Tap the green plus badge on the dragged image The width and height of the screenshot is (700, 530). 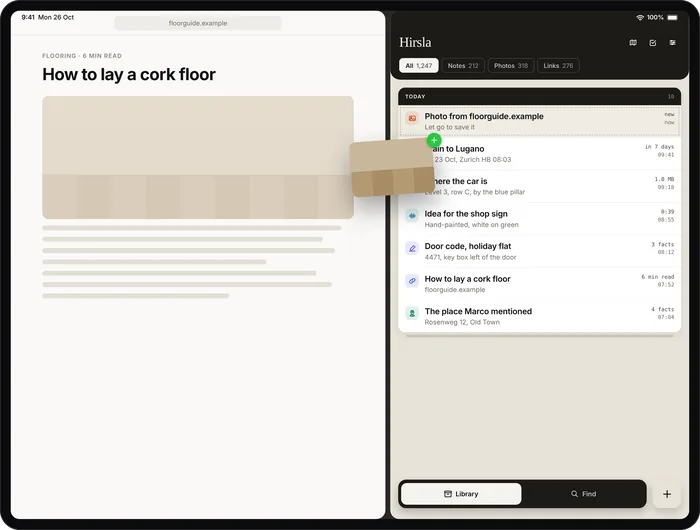pos(434,140)
